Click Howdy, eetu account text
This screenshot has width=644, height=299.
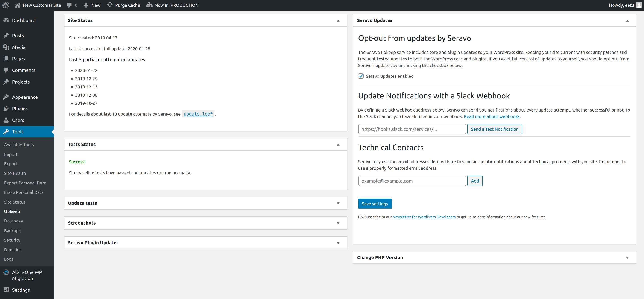[x=621, y=5]
